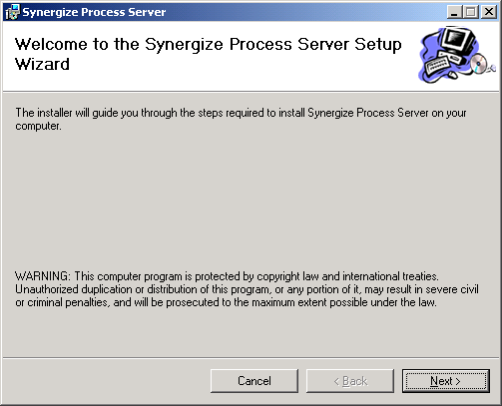Viewport: 502px width, 406px height.
Task: Click the CD disc in the setup graphic
Action: point(479,63)
